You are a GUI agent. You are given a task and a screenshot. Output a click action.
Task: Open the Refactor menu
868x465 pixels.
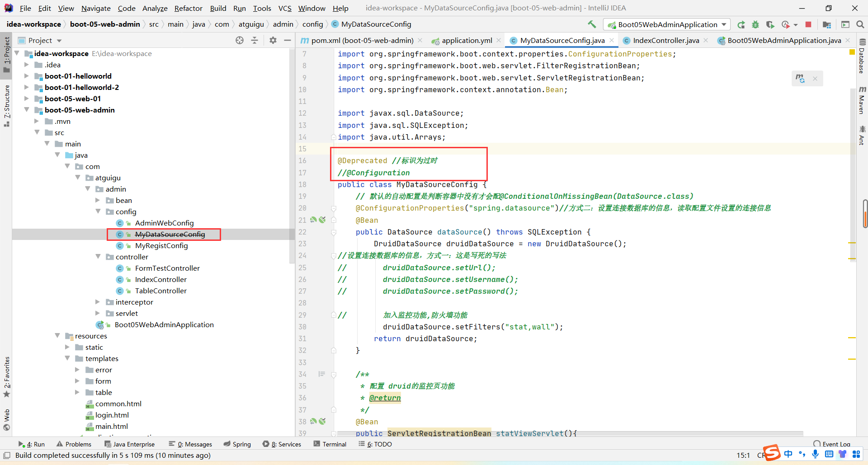pyautogui.click(x=188, y=8)
